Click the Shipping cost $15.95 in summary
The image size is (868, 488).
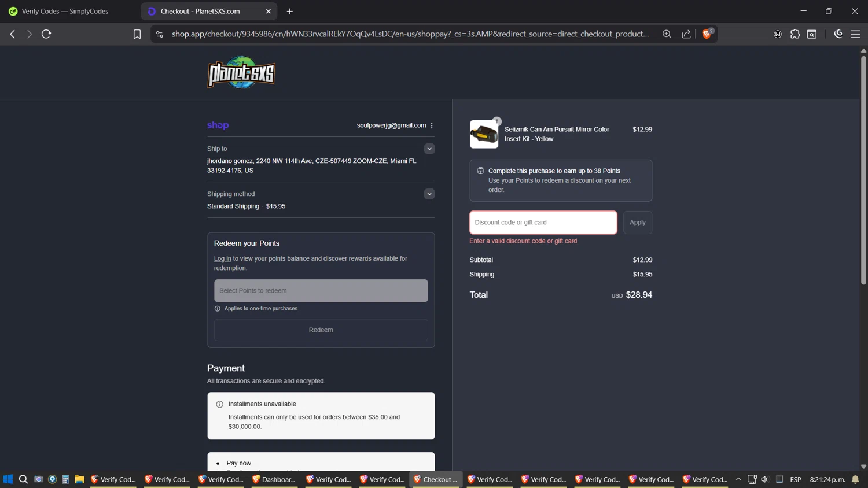pyautogui.click(x=642, y=275)
